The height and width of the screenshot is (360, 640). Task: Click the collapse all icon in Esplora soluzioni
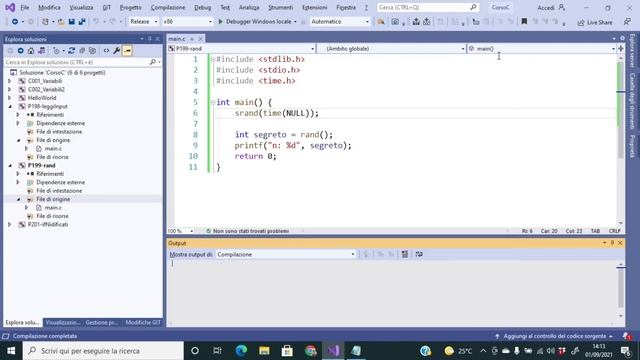pos(82,51)
